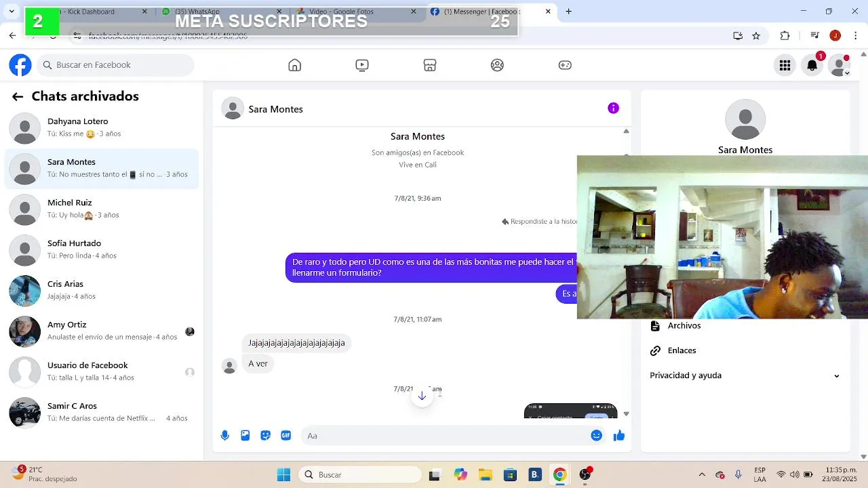Attach a file with the image icon

(x=245, y=436)
